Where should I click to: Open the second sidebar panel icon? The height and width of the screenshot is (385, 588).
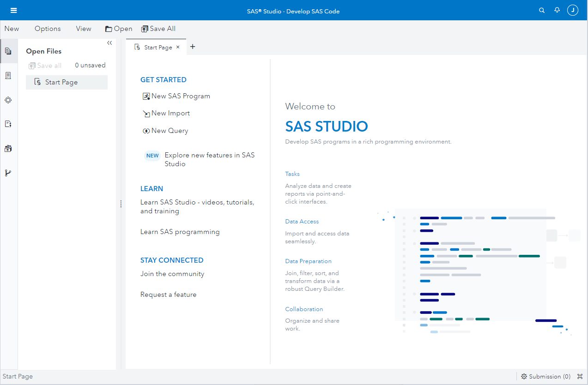pos(8,76)
